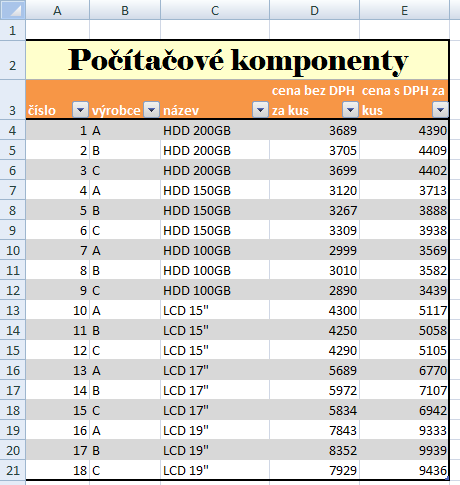
Task: Select the cell with value 4390
Action: tap(404, 130)
